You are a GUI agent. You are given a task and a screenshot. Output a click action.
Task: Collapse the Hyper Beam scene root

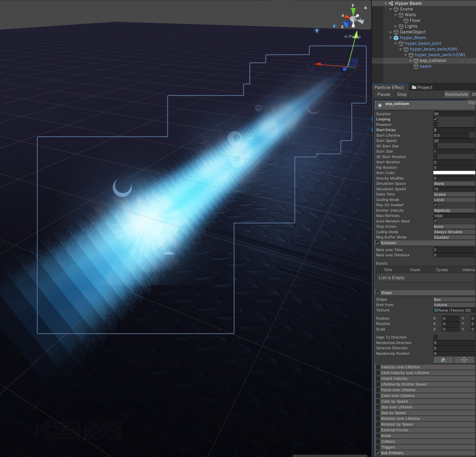click(x=385, y=3)
